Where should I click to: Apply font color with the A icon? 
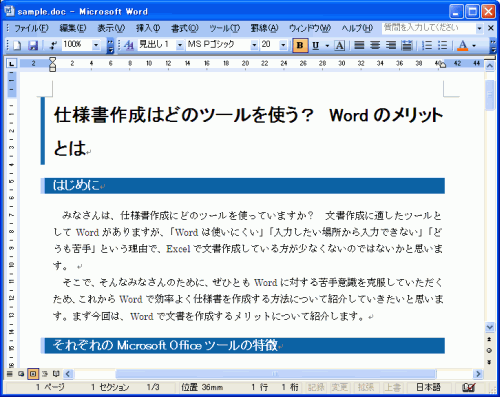pos(462,45)
